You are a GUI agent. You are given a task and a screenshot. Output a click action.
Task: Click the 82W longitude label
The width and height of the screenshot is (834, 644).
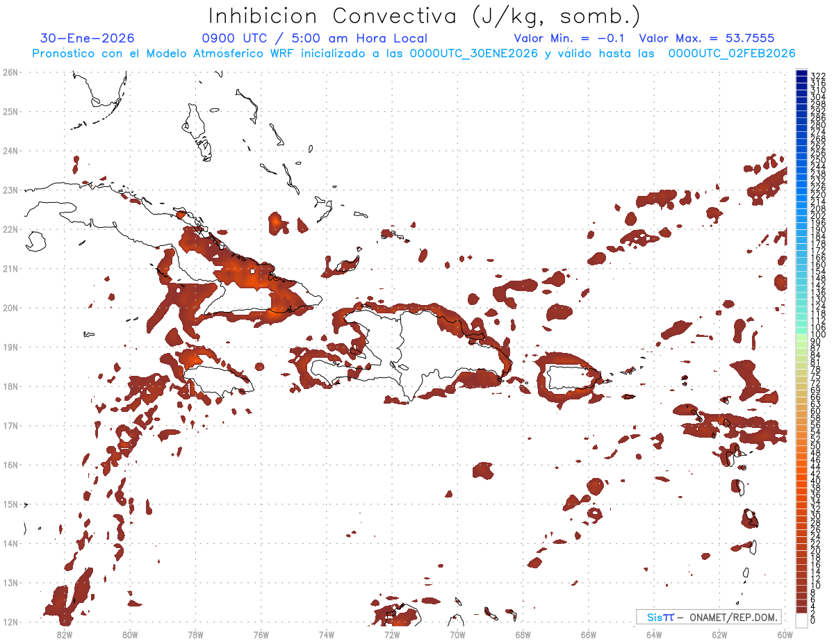click(65, 634)
